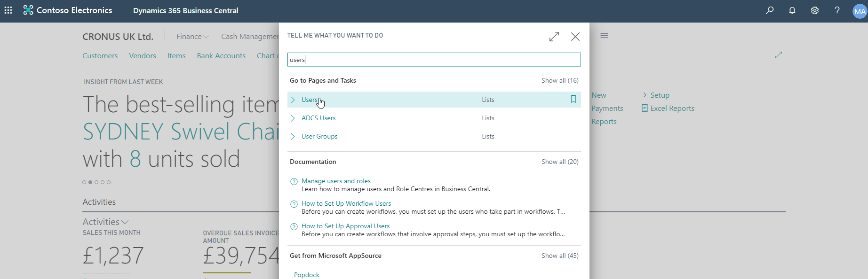Click the hamburger menu beside the dialog
This screenshot has height=279, width=868.
coord(605,36)
